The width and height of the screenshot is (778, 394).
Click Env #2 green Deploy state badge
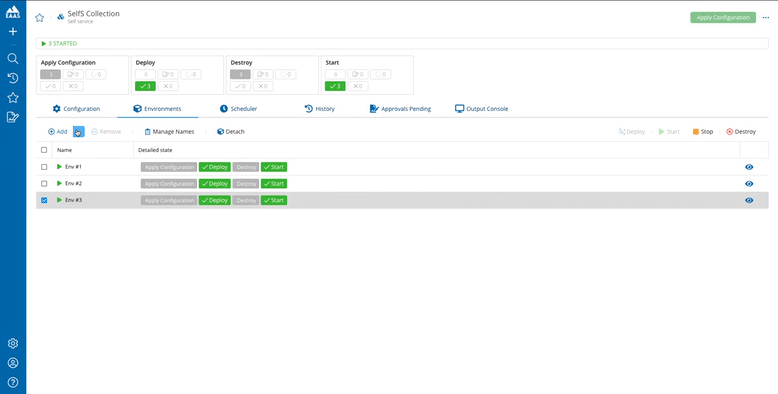pyautogui.click(x=215, y=184)
